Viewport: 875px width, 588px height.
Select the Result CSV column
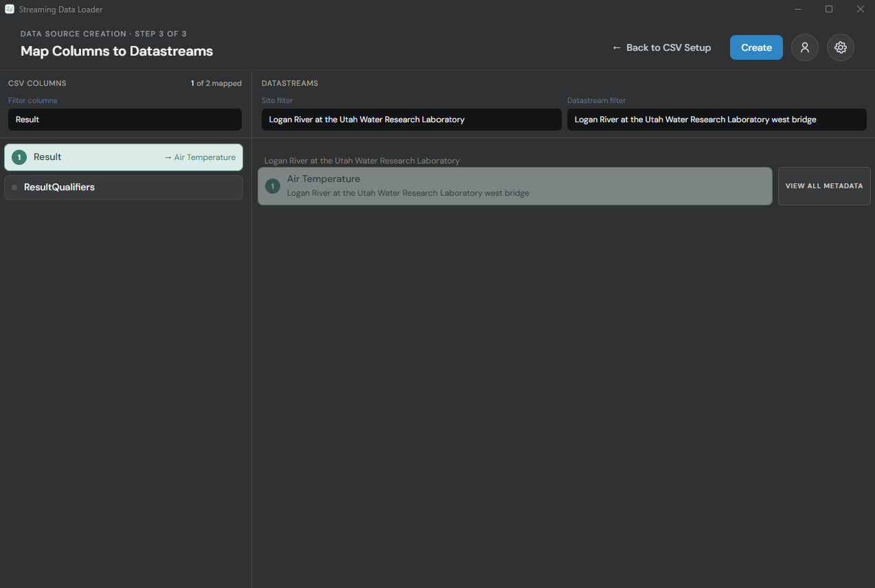(124, 157)
